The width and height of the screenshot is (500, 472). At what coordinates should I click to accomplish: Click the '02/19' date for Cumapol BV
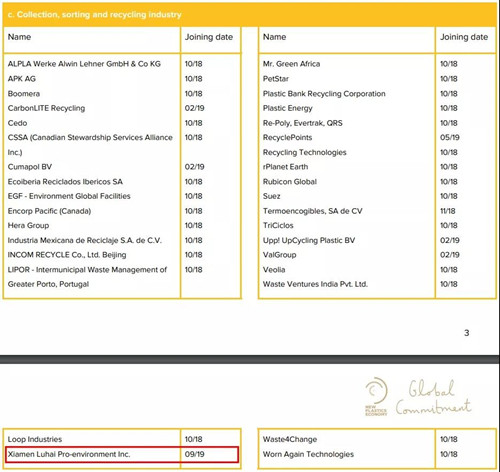pos(195,167)
